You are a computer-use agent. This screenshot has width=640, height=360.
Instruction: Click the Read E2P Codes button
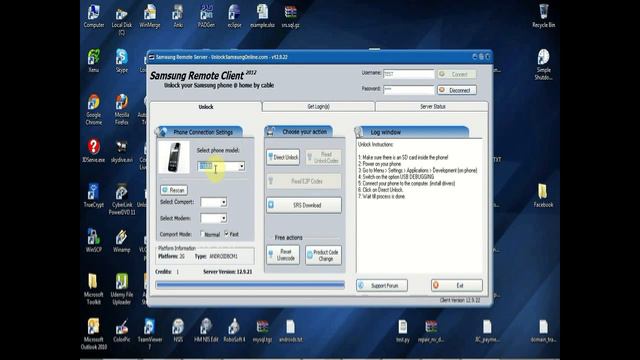click(304, 181)
